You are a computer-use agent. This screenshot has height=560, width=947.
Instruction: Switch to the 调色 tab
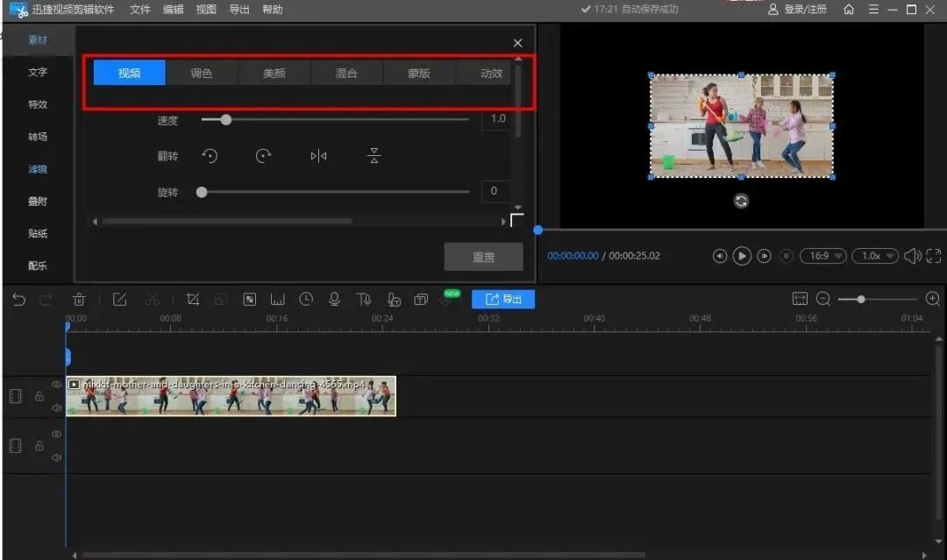point(202,74)
